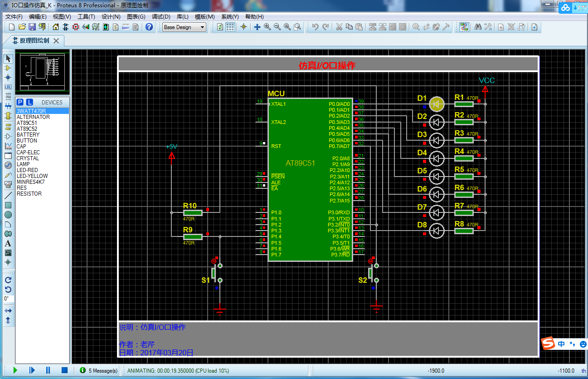
Task: Rotate clockwise with the sidebar icon
Action: (x=8, y=280)
